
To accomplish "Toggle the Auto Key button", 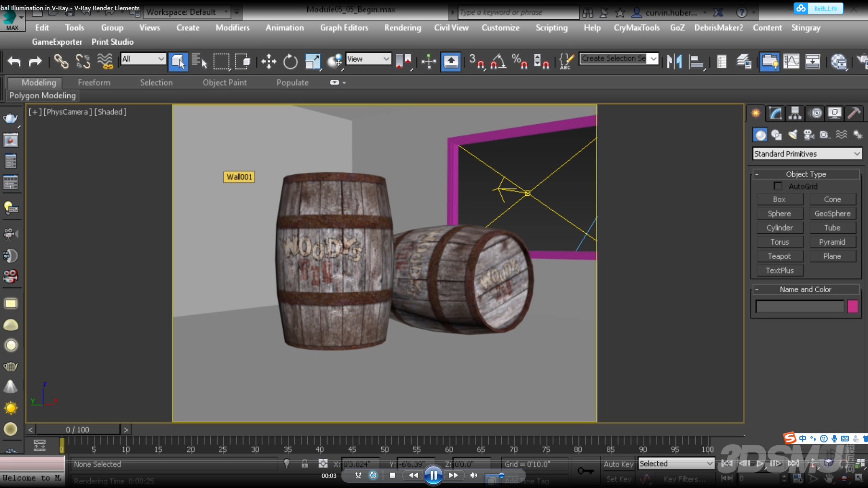I will pyautogui.click(x=618, y=464).
